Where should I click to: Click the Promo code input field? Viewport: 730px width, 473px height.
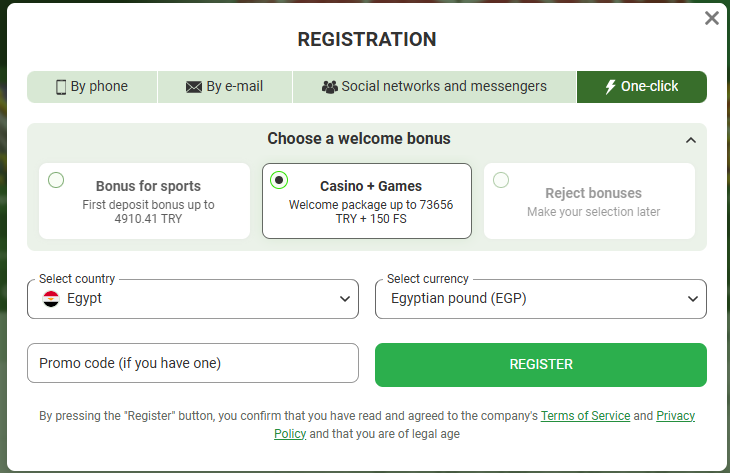click(192, 363)
